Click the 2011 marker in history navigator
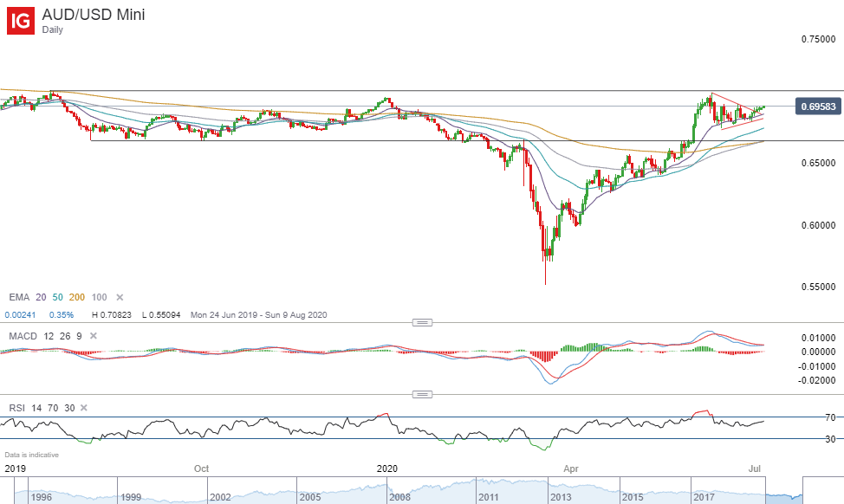The height and width of the screenshot is (504, 844). [x=489, y=497]
